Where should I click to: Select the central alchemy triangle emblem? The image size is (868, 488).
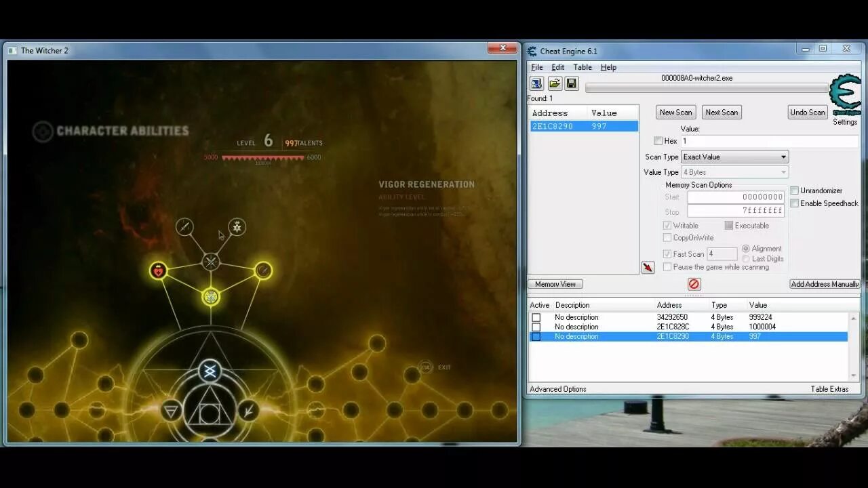pos(210,411)
